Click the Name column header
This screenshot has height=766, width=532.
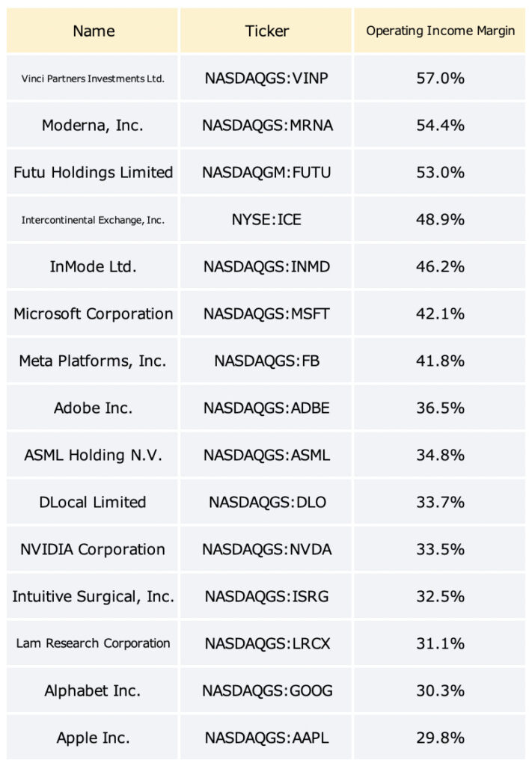tap(92, 30)
